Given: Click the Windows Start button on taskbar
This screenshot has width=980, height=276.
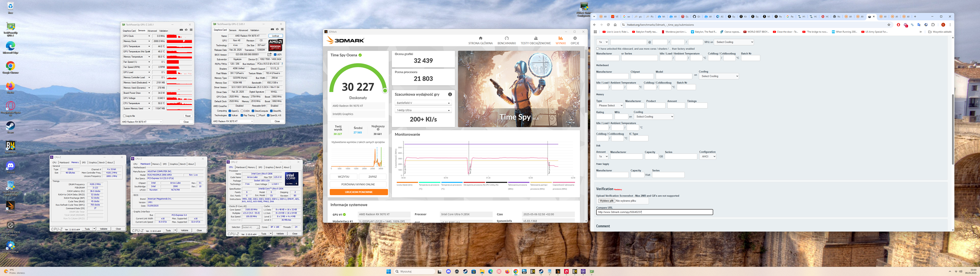Looking at the screenshot, I should click(389, 271).
